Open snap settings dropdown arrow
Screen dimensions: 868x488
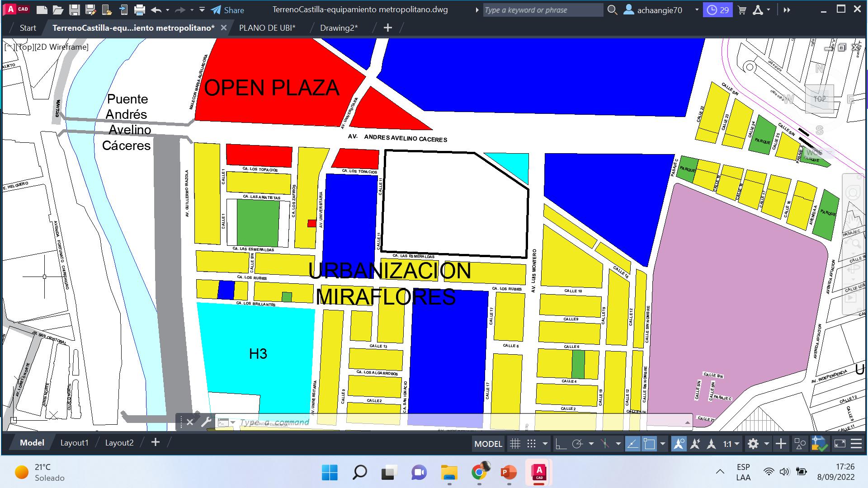[x=545, y=444]
